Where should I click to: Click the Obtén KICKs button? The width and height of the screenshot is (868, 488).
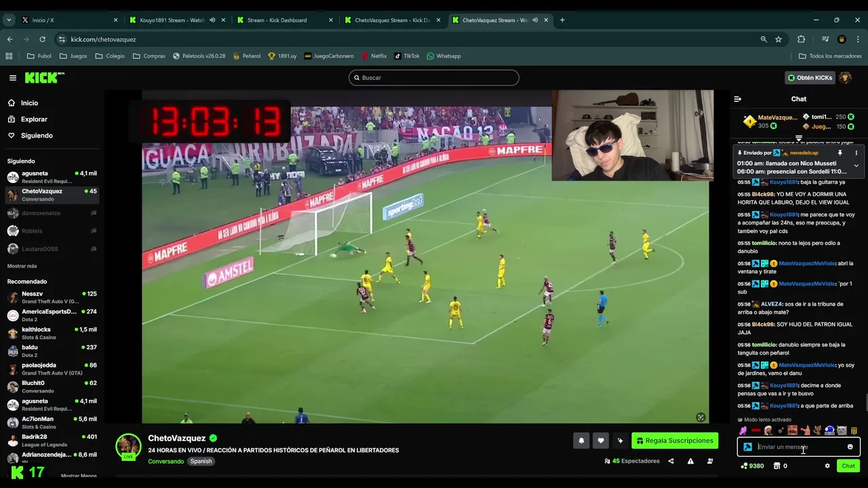[x=810, y=78]
